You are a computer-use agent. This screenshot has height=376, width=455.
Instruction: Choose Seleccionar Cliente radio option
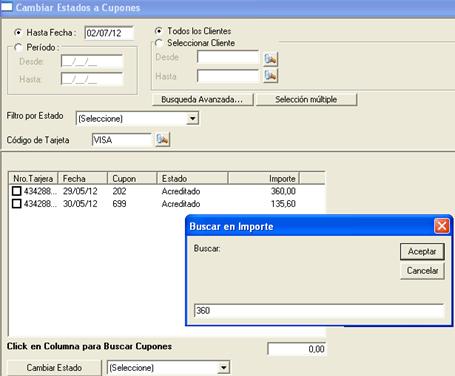[159, 43]
